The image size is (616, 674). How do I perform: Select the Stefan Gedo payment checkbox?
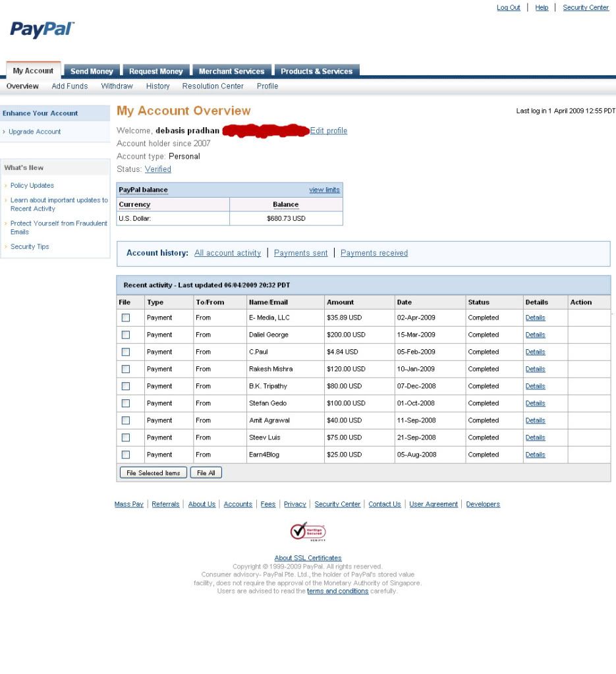point(126,403)
